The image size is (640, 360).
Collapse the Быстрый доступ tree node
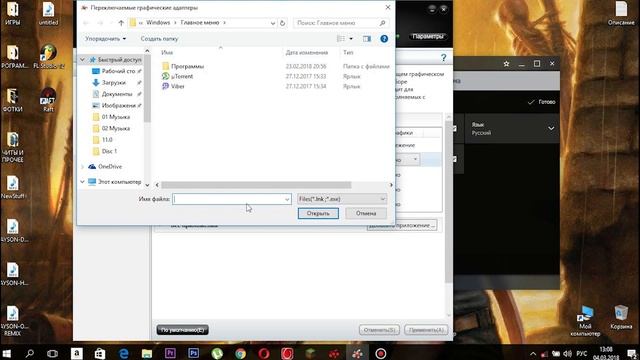82,60
